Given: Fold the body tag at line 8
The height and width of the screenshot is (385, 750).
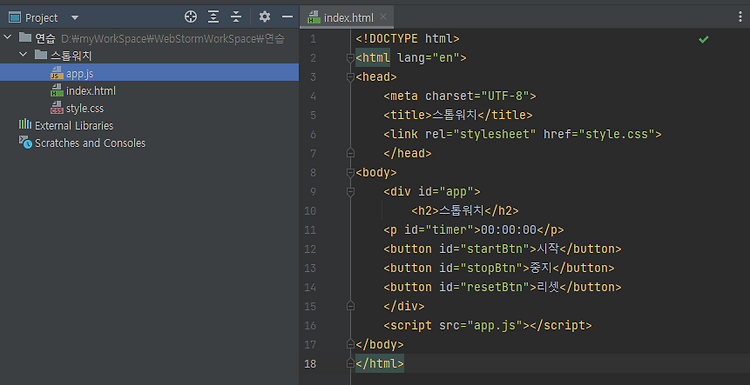Looking at the screenshot, I should pyautogui.click(x=350, y=173).
